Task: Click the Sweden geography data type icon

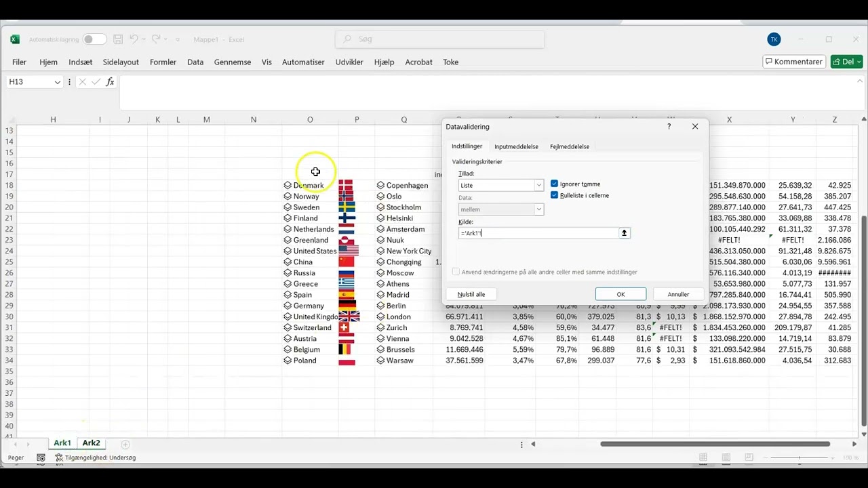Action: point(288,207)
